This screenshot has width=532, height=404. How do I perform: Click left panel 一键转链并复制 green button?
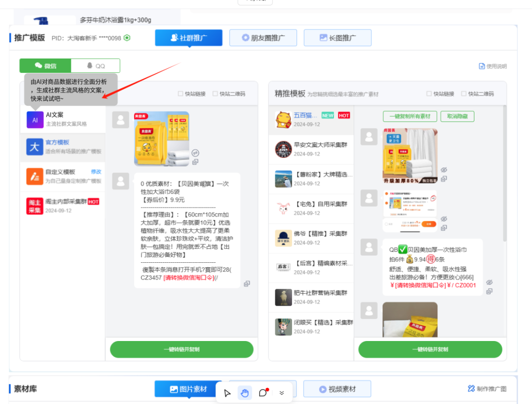point(181,349)
